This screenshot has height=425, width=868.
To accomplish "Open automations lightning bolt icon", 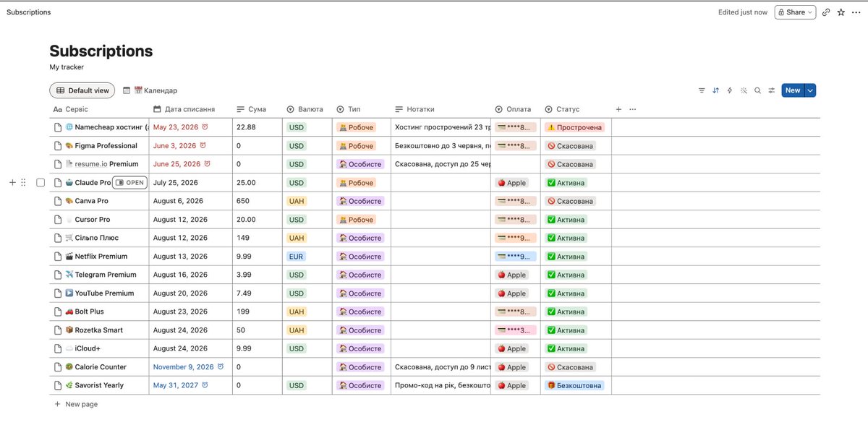I will [729, 90].
